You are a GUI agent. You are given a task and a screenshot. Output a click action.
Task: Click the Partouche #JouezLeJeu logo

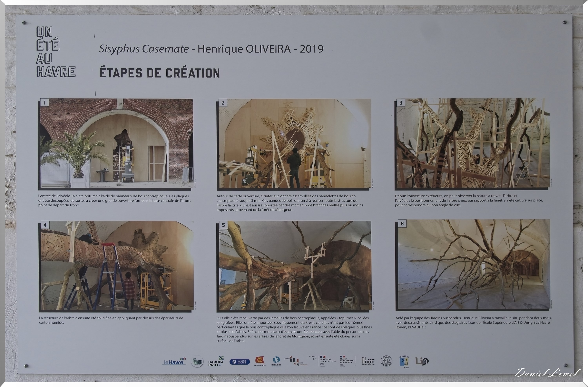[x=368, y=362]
